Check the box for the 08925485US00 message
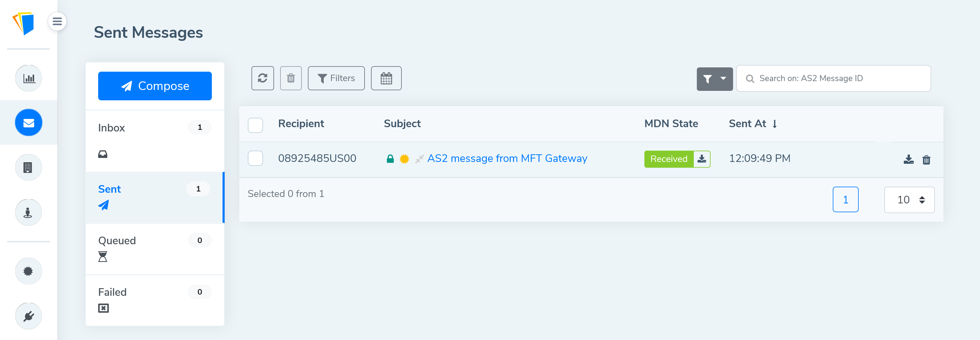The image size is (980, 340). click(x=255, y=158)
